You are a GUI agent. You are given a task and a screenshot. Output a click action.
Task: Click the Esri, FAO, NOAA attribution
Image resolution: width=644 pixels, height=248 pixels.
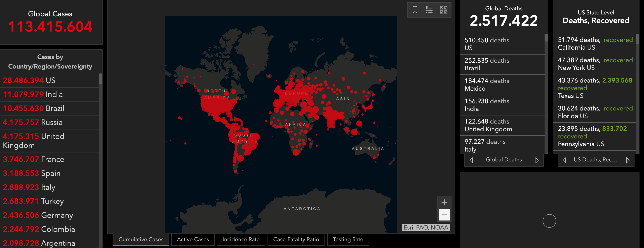tap(425, 227)
